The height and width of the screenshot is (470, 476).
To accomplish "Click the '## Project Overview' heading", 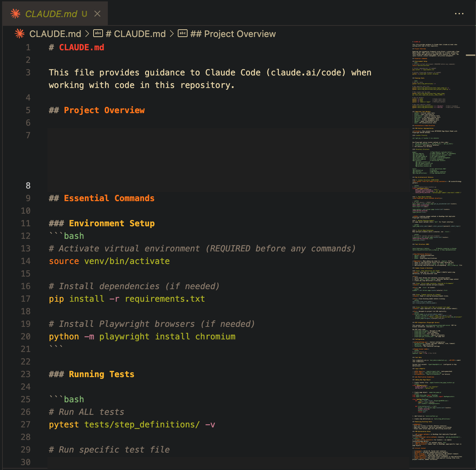I will [97, 110].
